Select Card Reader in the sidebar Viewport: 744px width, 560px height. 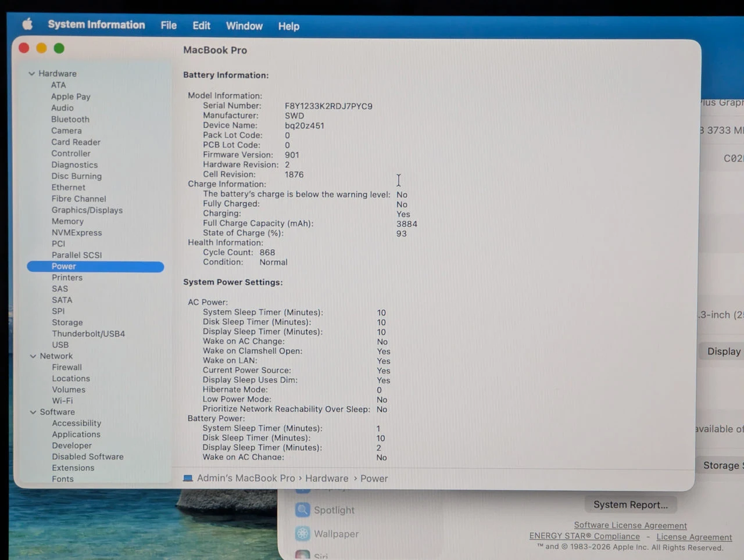point(76,142)
